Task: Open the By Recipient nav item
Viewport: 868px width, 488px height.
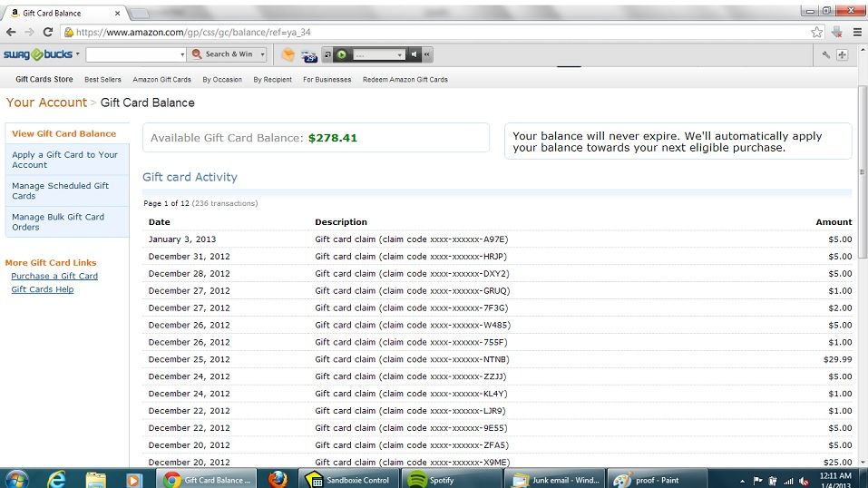Action: tap(272, 80)
